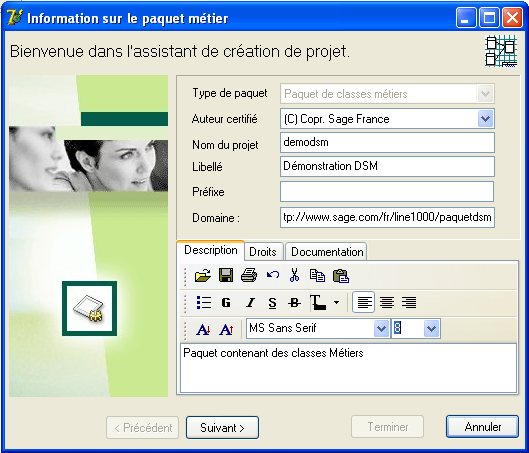Maximize the dialog window
529x453 pixels.
(x=489, y=18)
